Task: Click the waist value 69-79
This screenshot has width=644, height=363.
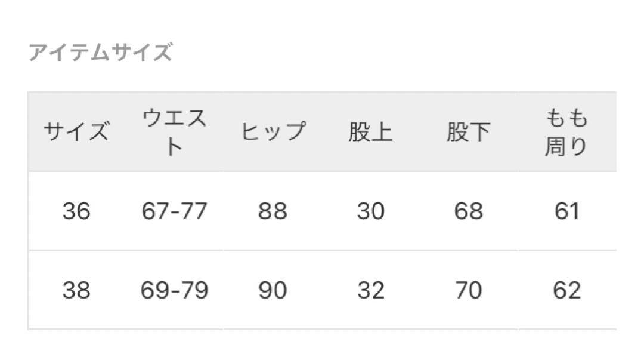Action: (x=174, y=290)
